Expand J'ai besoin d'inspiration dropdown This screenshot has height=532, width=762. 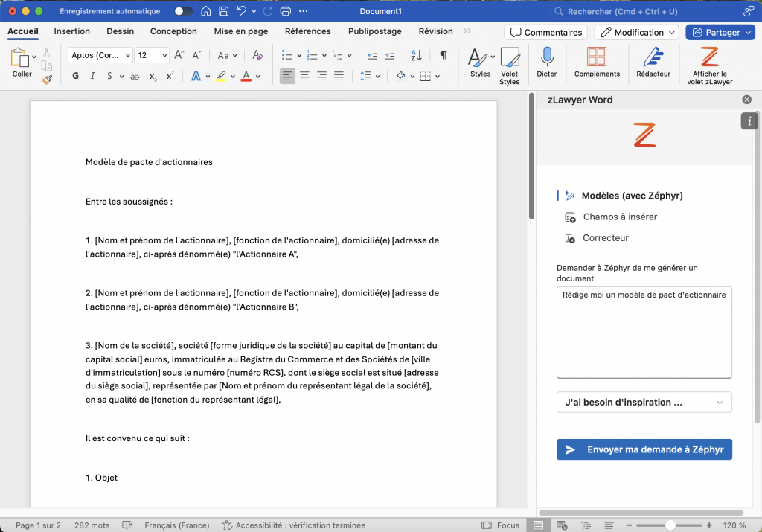pos(644,403)
